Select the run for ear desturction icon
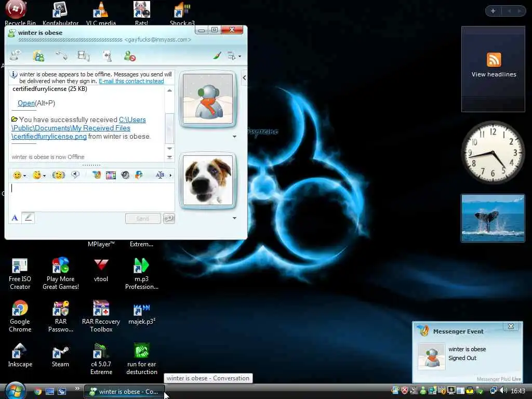 coord(142,359)
